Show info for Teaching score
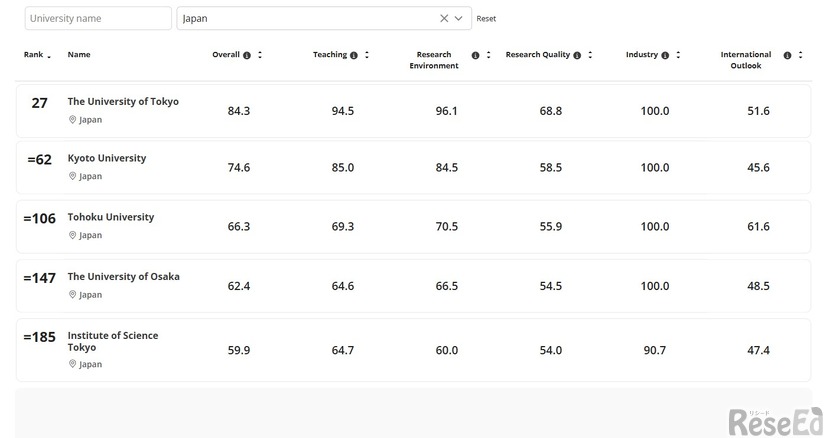Image resolution: width=826 pixels, height=438 pixels. [x=353, y=55]
